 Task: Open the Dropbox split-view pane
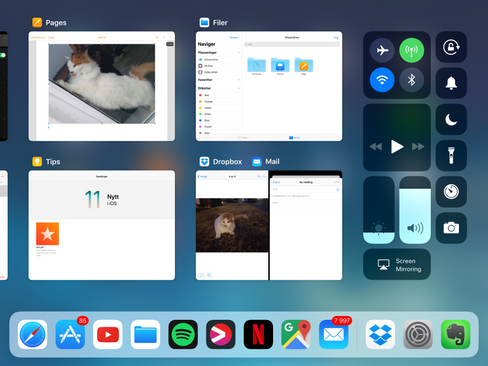point(232,225)
